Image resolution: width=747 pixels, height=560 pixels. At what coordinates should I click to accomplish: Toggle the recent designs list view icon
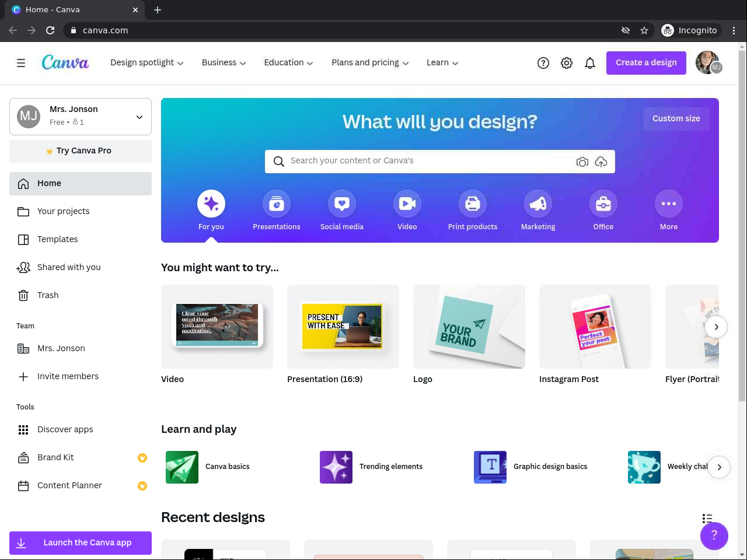coord(707,519)
